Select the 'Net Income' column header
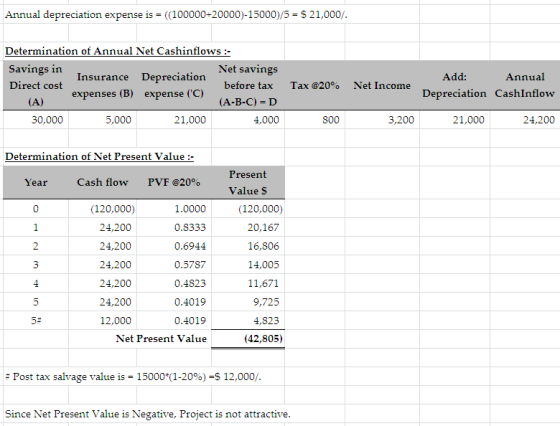The image size is (560, 426). (x=382, y=85)
